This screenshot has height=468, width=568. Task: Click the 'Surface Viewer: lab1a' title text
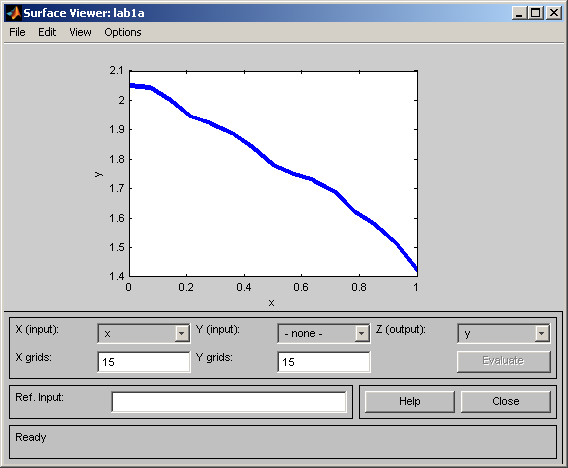84,13
